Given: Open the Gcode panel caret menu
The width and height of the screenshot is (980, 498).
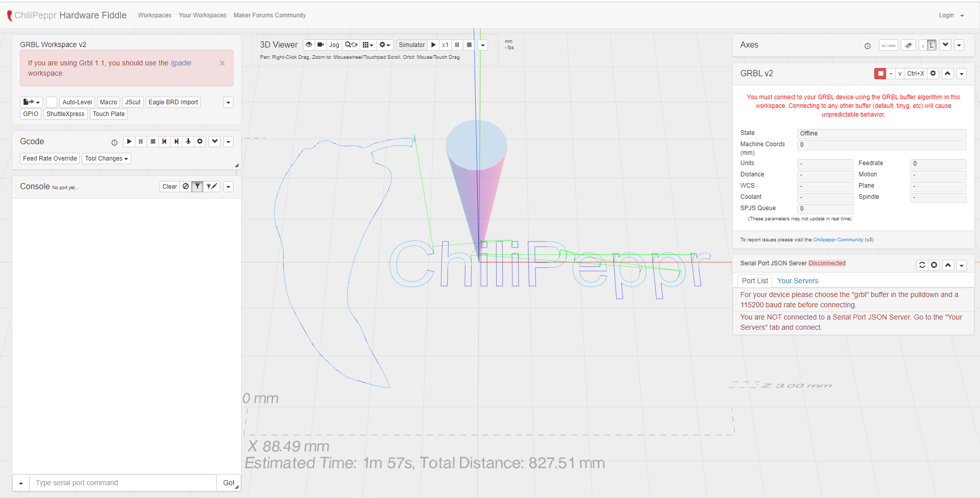Looking at the screenshot, I should click(x=228, y=142).
